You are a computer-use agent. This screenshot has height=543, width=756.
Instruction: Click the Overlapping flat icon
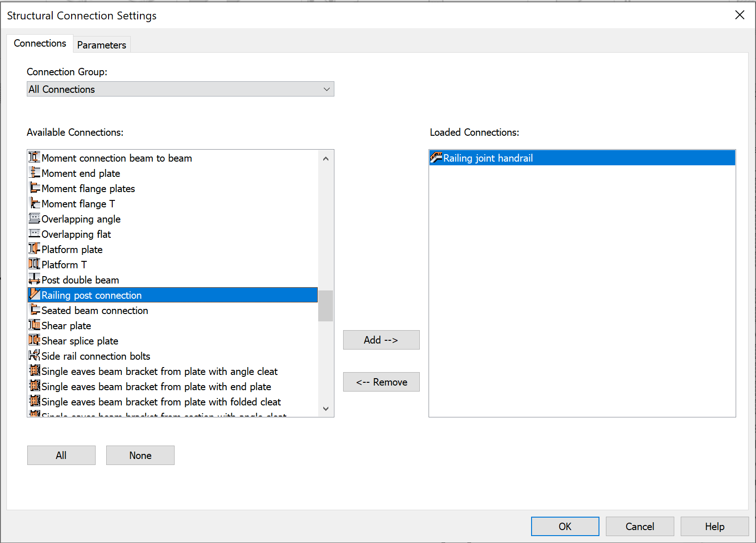coord(35,234)
